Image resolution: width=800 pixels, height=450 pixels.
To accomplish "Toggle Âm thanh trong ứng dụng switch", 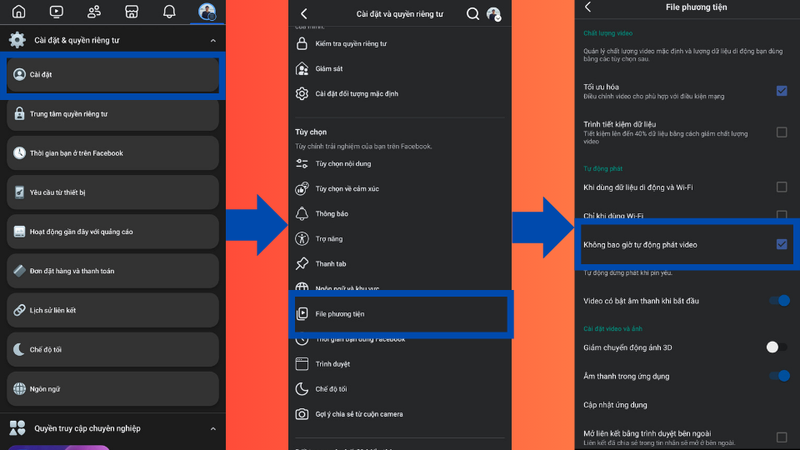I will (780, 376).
